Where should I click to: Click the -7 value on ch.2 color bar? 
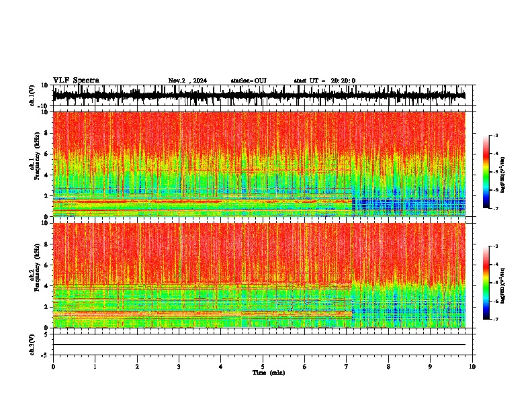point(495,319)
